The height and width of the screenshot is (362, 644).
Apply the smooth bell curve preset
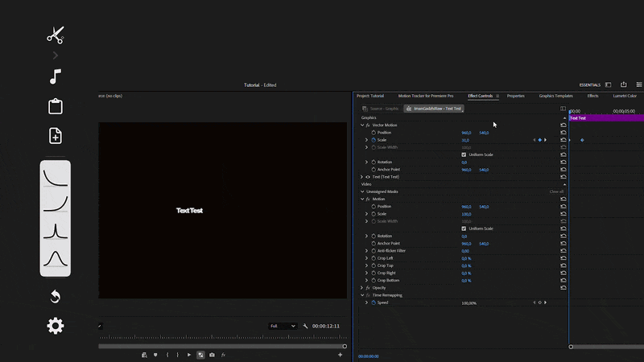[56, 258]
